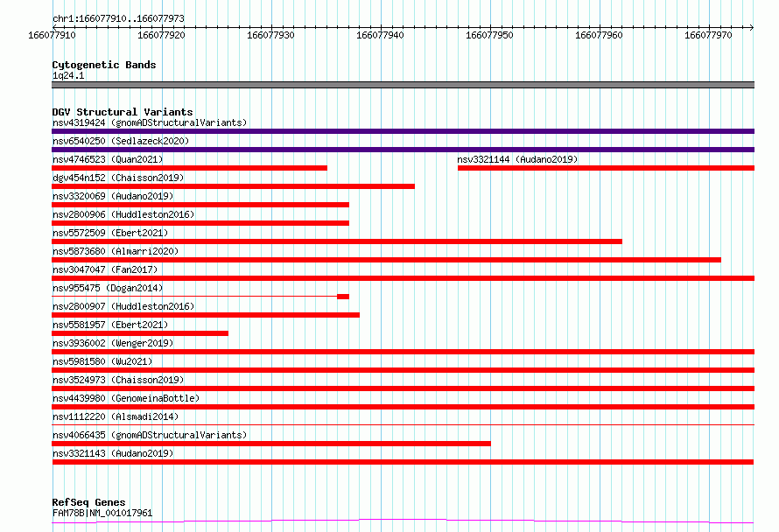Click the red nsv5581957 variant bar
The image size is (779, 532).
pyautogui.click(x=140, y=333)
